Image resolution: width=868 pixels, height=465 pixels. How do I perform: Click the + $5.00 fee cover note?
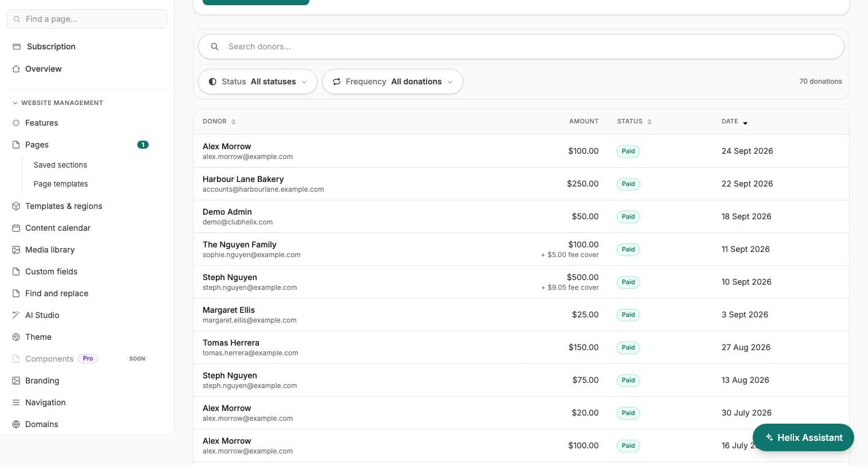(569, 255)
